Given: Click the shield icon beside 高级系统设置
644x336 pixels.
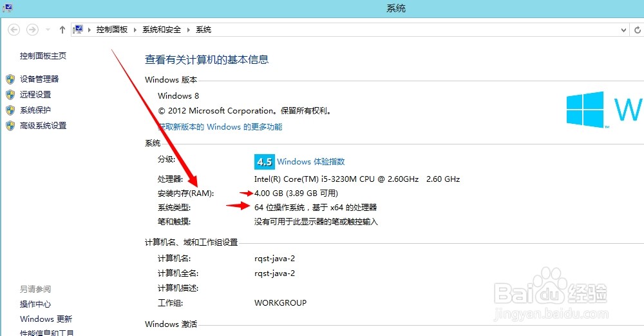Looking at the screenshot, I should pos(10,126).
